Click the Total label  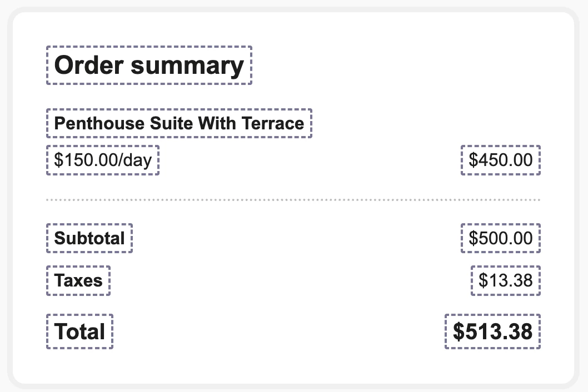pos(80,331)
